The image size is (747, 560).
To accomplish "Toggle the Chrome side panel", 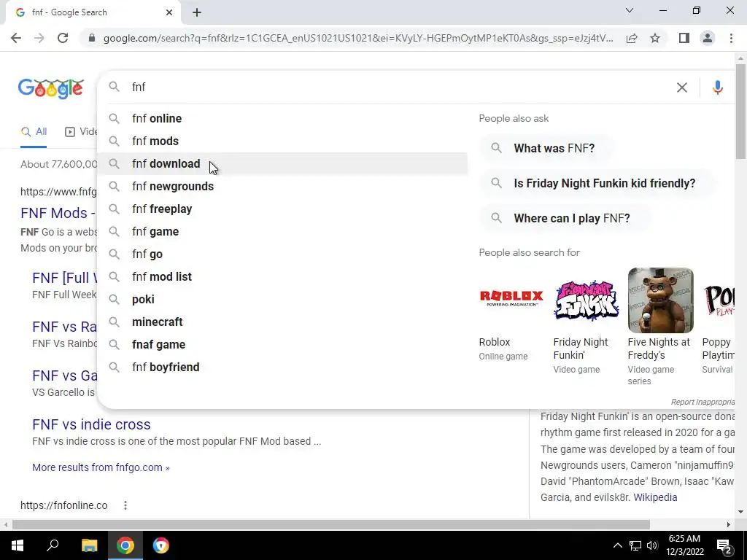I will coord(684,38).
